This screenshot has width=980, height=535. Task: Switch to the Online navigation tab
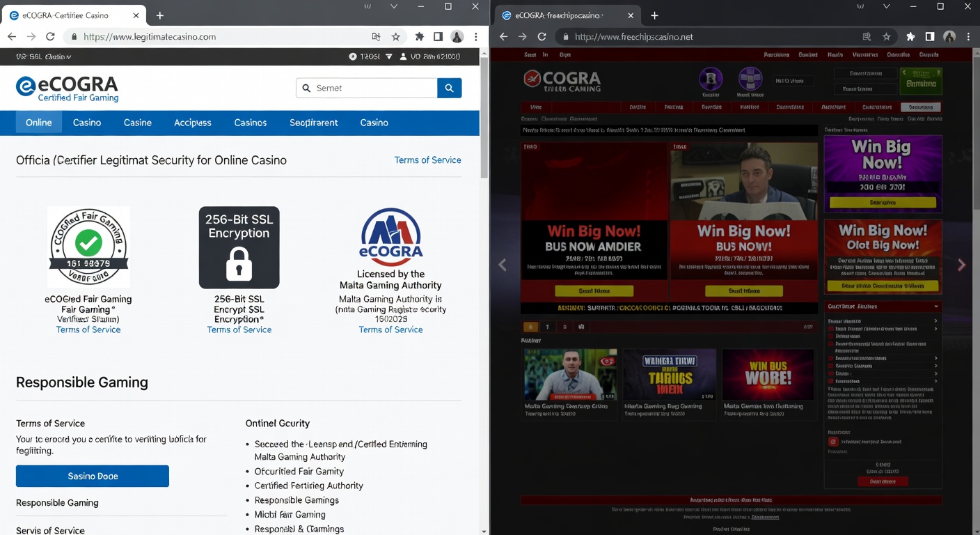38,123
